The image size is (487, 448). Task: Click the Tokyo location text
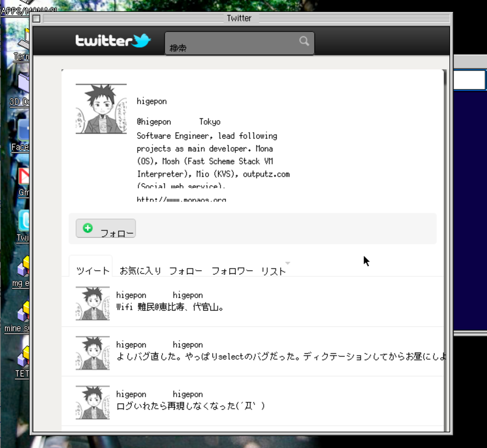(x=210, y=122)
